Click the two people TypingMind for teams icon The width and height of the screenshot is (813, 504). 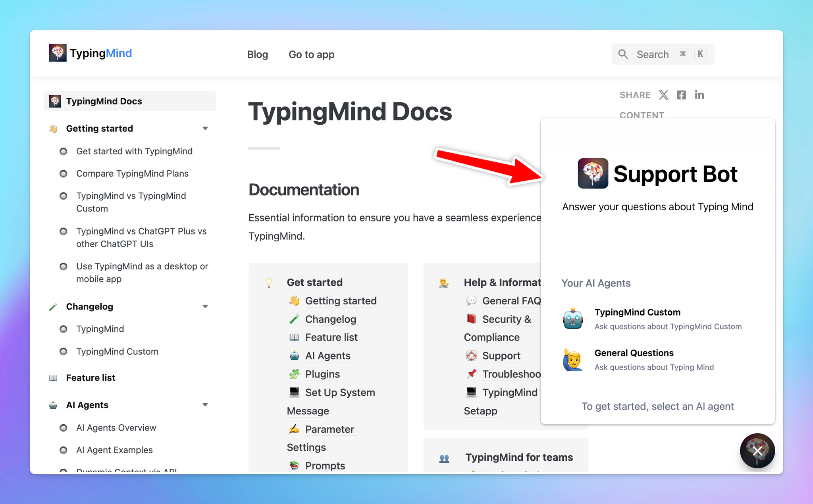pyautogui.click(x=444, y=458)
